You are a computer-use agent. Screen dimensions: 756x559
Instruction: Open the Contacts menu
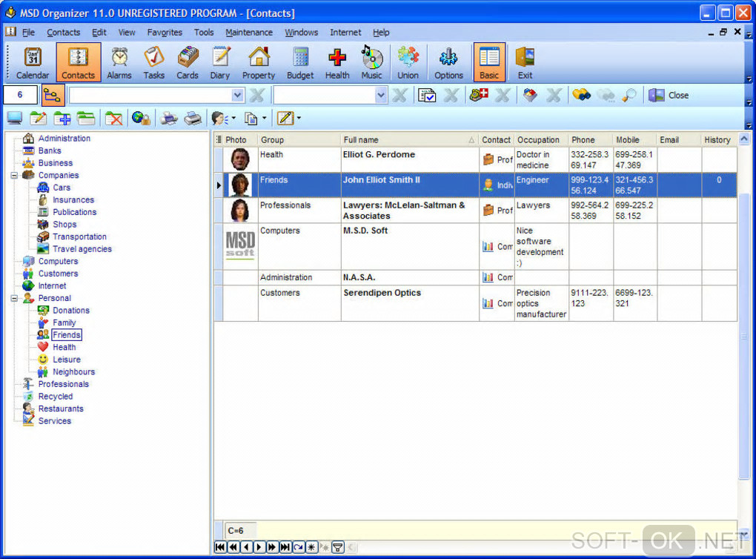63,33
